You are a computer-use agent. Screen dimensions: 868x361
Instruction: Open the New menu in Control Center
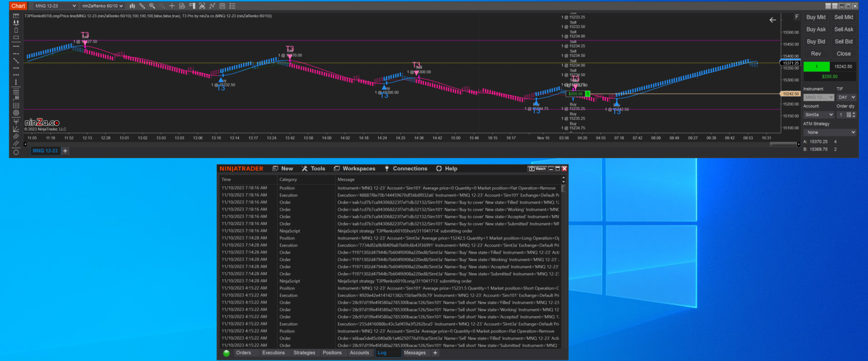pos(283,169)
